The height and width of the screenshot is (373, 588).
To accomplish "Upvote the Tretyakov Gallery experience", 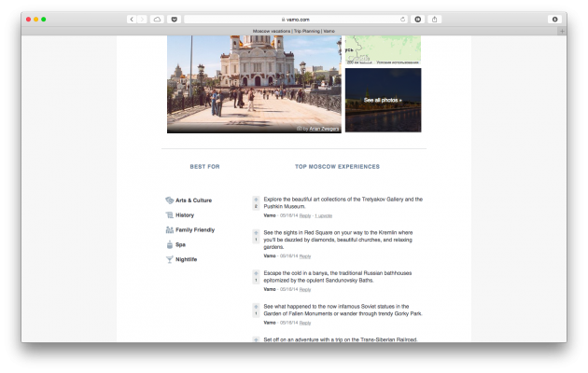I will pos(256,200).
